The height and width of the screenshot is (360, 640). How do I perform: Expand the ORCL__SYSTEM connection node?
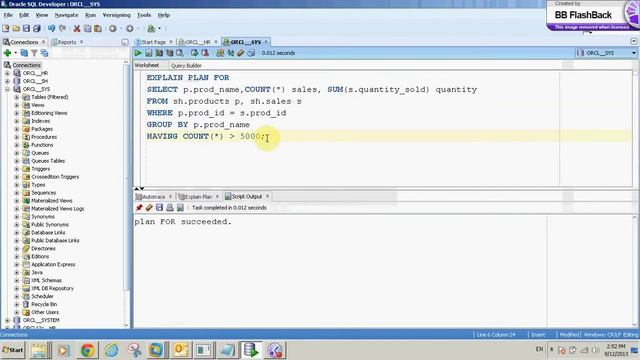click(7, 320)
